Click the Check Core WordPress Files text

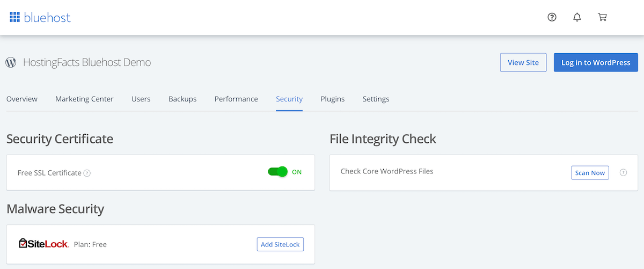coord(387,171)
